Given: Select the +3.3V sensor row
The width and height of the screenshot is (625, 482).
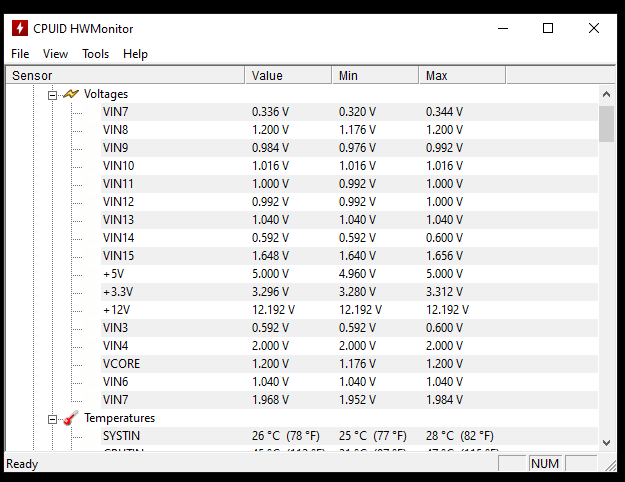Looking at the screenshot, I should click(x=349, y=292).
